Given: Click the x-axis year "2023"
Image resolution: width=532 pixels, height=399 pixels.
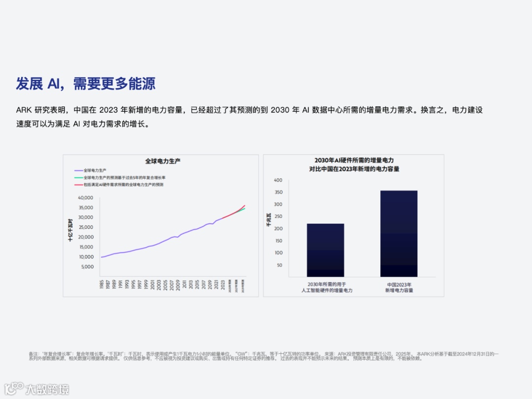Looking at the screenshot, I should [223, 284].
